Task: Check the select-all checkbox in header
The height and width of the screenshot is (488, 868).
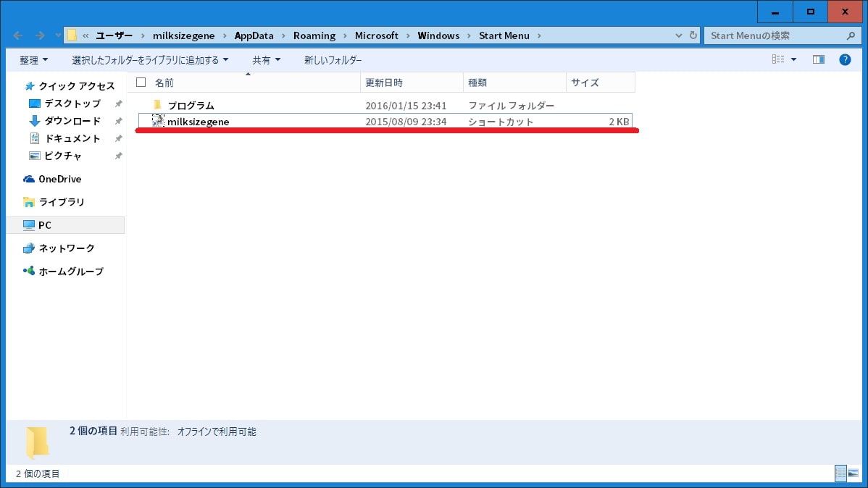Action: [x=141, y=83]
